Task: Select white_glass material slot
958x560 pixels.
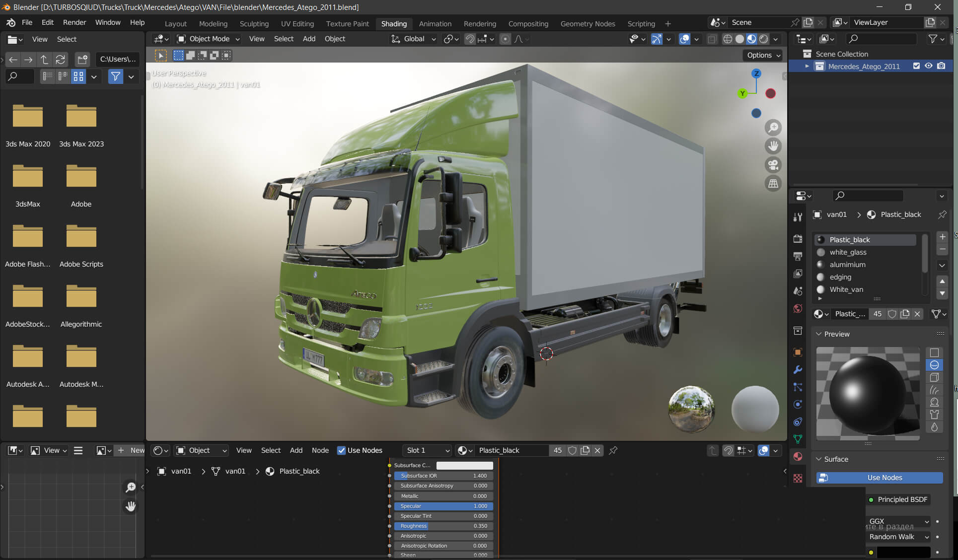Action: (865, 252)
